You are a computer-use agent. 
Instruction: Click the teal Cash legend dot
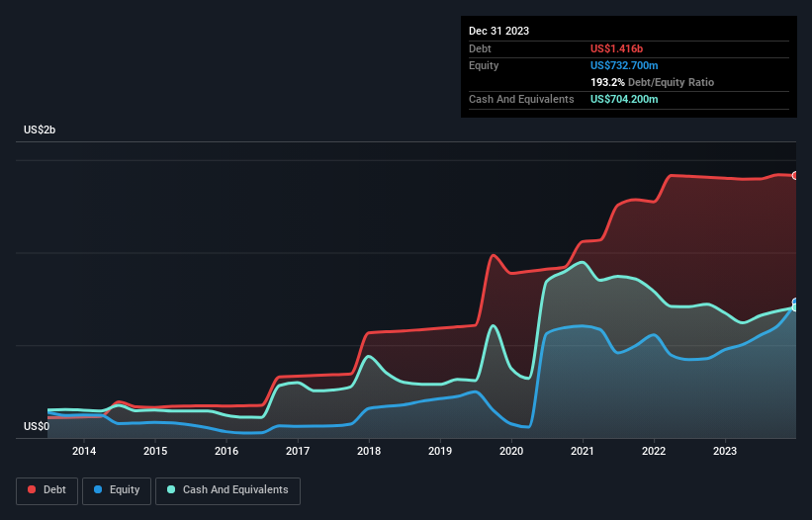pyautogui.click(x=171, y=489)
